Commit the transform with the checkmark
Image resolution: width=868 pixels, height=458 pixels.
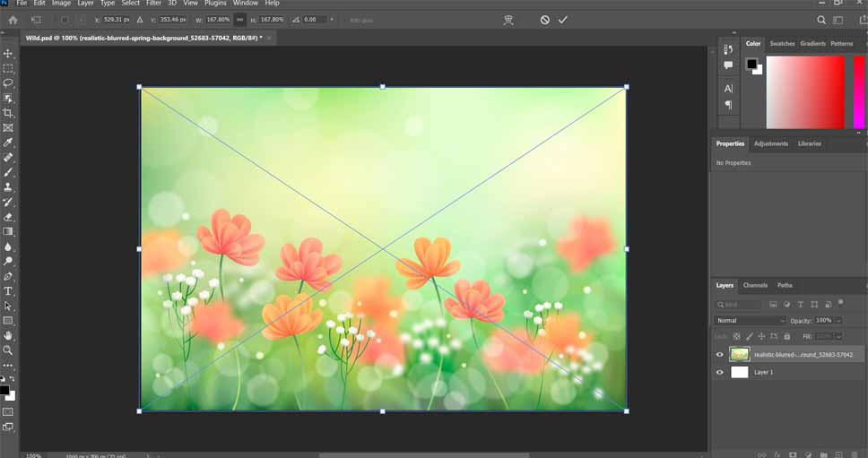coord(563,20)
